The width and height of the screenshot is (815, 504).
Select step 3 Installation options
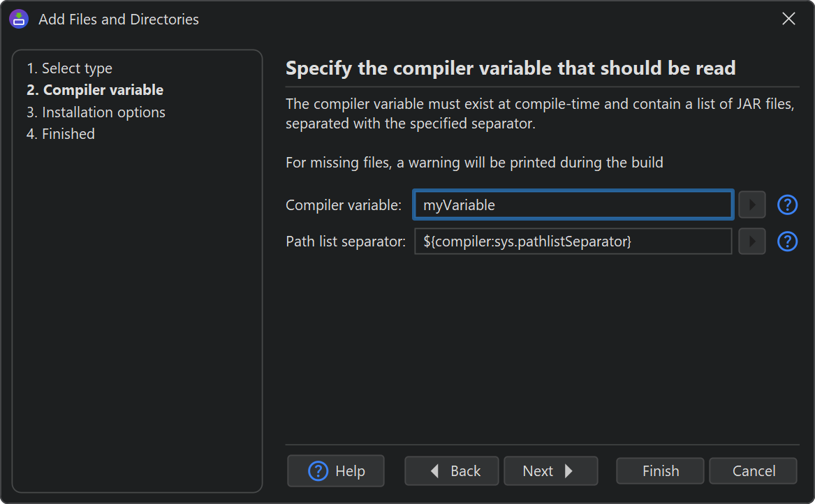(96, 112)
